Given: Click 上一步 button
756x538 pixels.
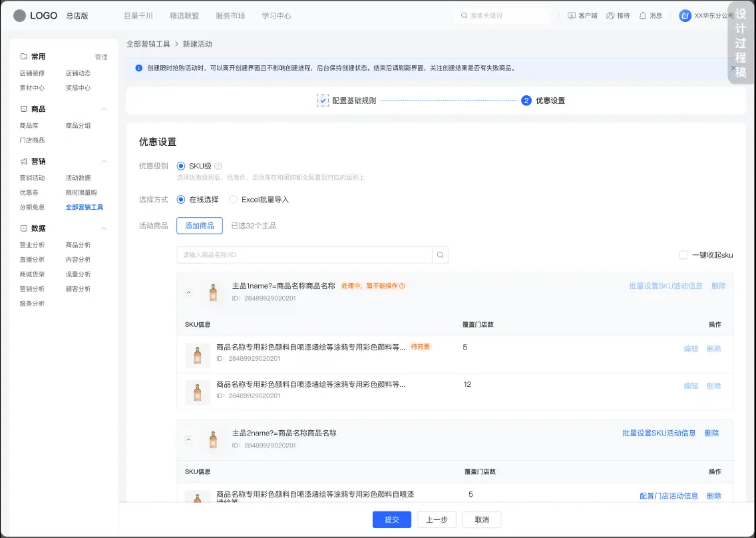Looking at the screenshot, I should [437, 519].
